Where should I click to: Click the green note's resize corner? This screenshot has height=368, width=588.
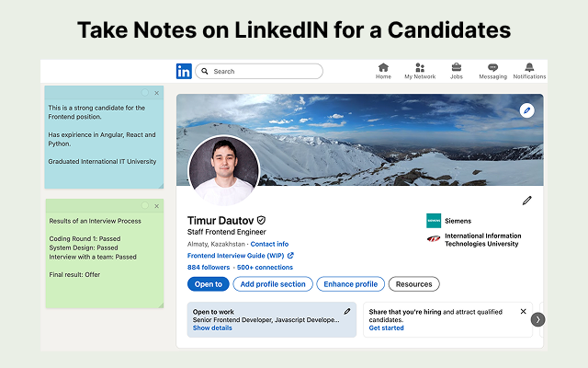coord(161,305)
